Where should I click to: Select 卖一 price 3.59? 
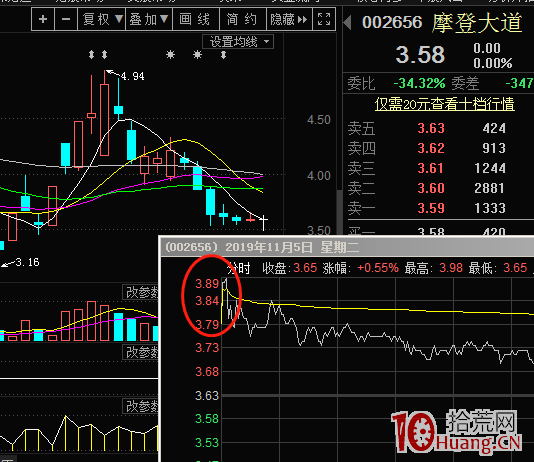431,208
